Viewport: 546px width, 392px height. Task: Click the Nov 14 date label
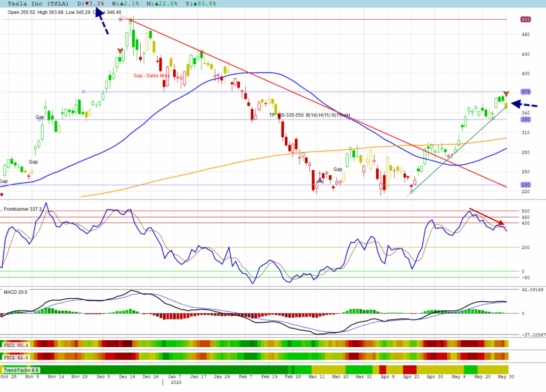[55, 377]
